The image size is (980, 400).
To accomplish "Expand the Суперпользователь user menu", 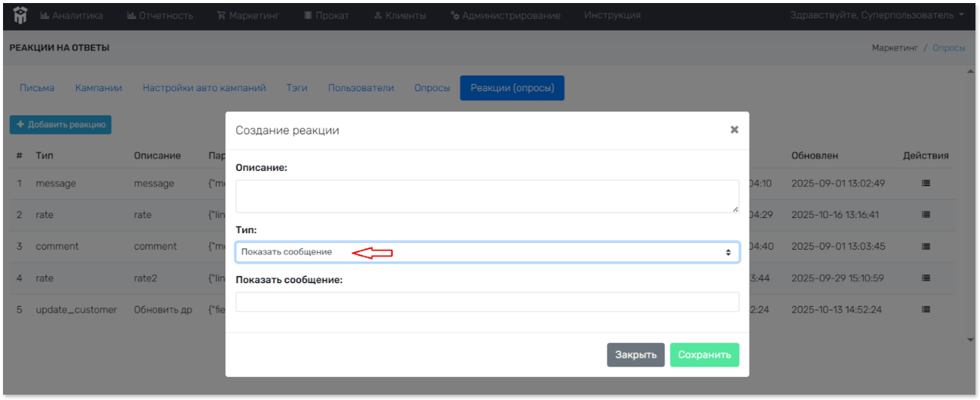I will [x=877, y=15].
